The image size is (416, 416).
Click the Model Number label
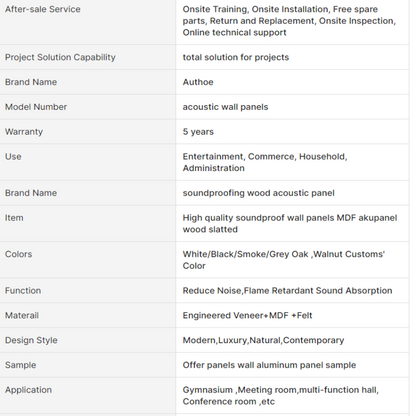click(36, 107)
